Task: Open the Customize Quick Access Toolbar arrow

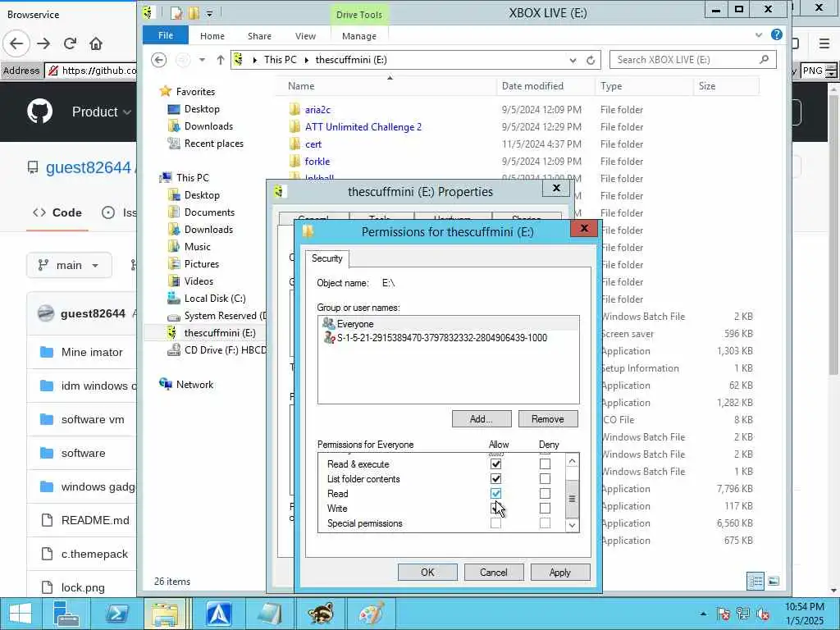Action: tap(209, 13)
